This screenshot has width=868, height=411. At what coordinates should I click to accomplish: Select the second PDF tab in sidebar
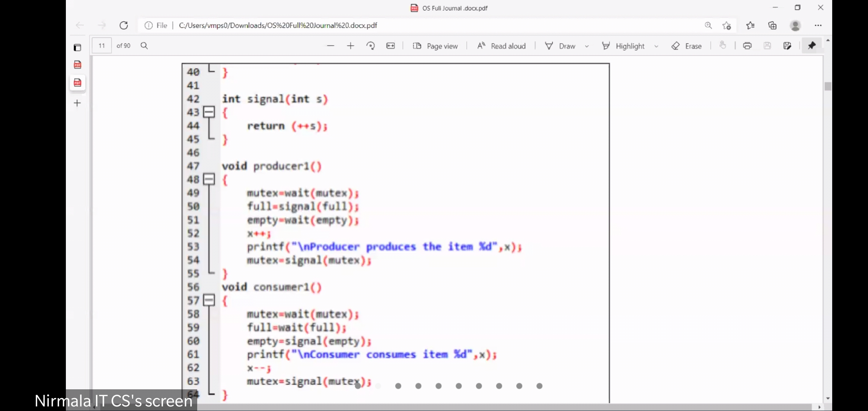tap(77, 83)
